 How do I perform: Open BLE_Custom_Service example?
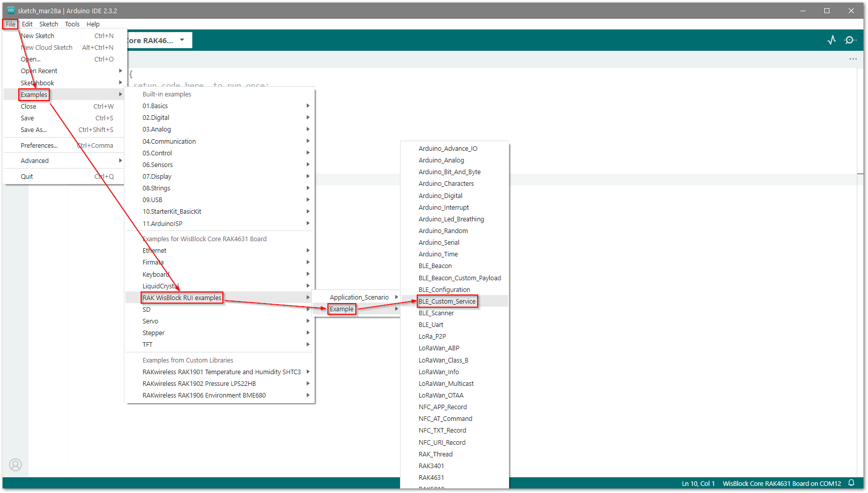[455, 301]
